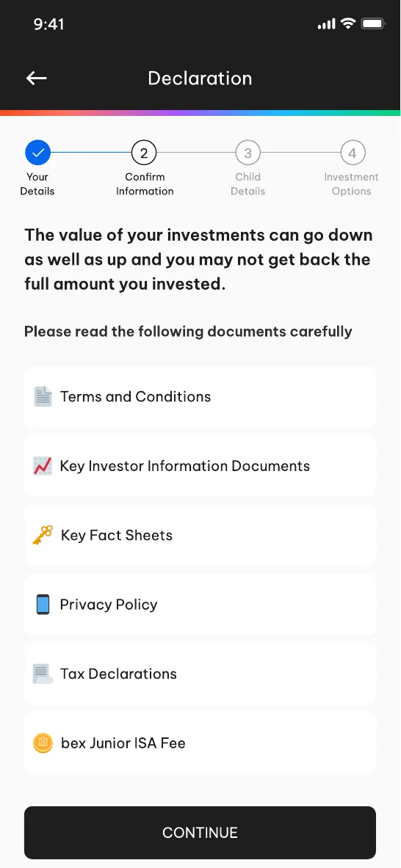Tap the gold coin ISA Fee icon
Viewport: 401px width, 868px height.
43,743
